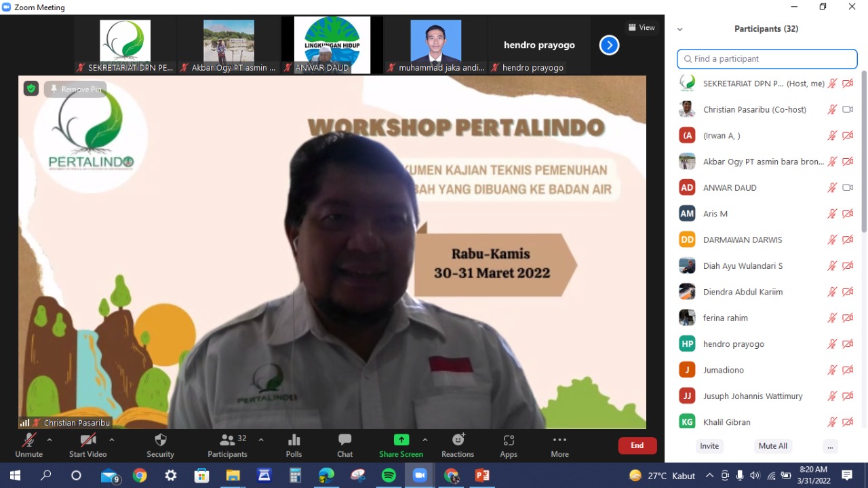868x488 pixels.
Task: Open the View layout menu
Action: [641, 28]
